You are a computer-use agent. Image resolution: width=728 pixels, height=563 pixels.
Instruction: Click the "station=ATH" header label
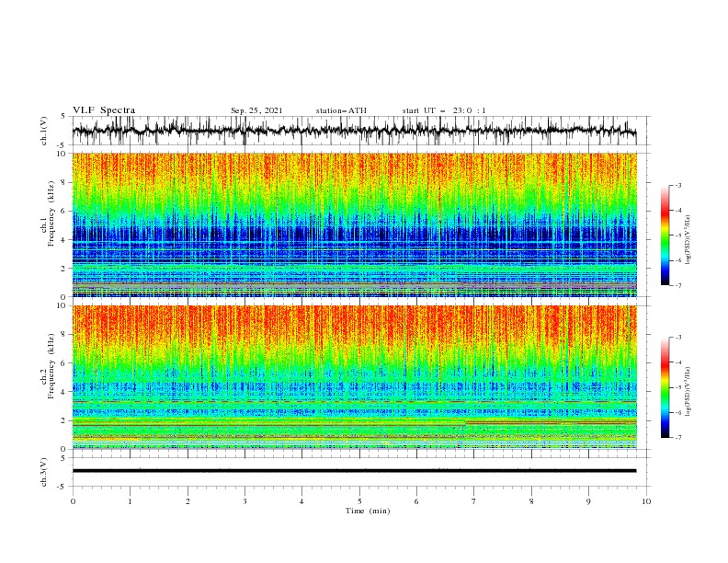point(341,110)
